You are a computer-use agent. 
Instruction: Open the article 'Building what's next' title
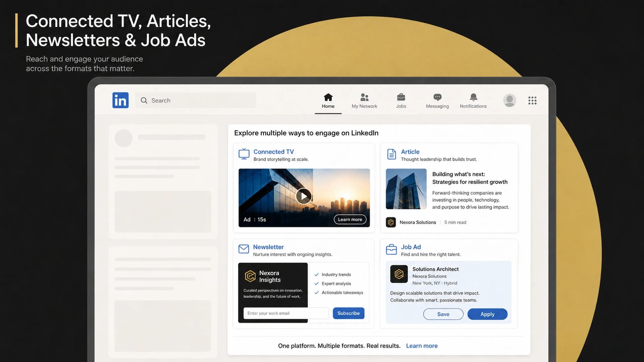tap(470, 178)
